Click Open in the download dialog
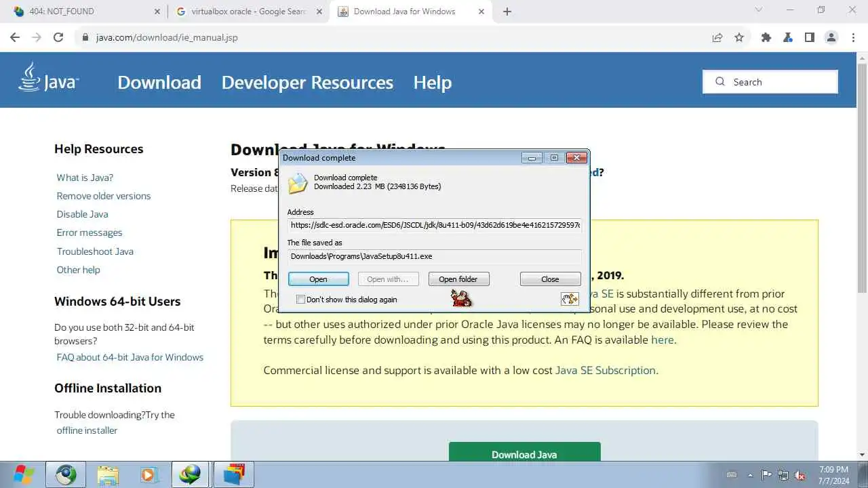Screen dimensions: 868x488 tap(319, 279)
